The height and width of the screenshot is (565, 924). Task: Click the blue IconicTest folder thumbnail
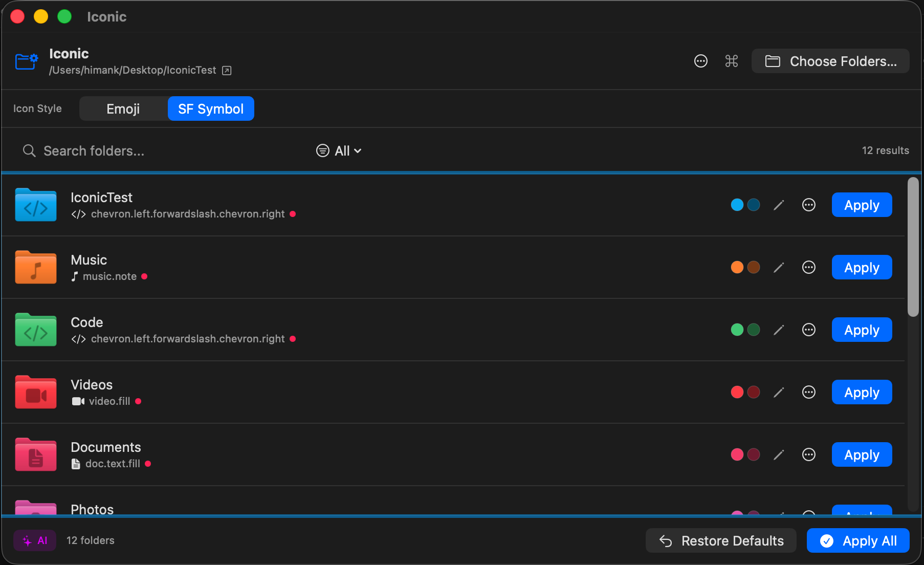pyautogui.click(x=36, y=205)
